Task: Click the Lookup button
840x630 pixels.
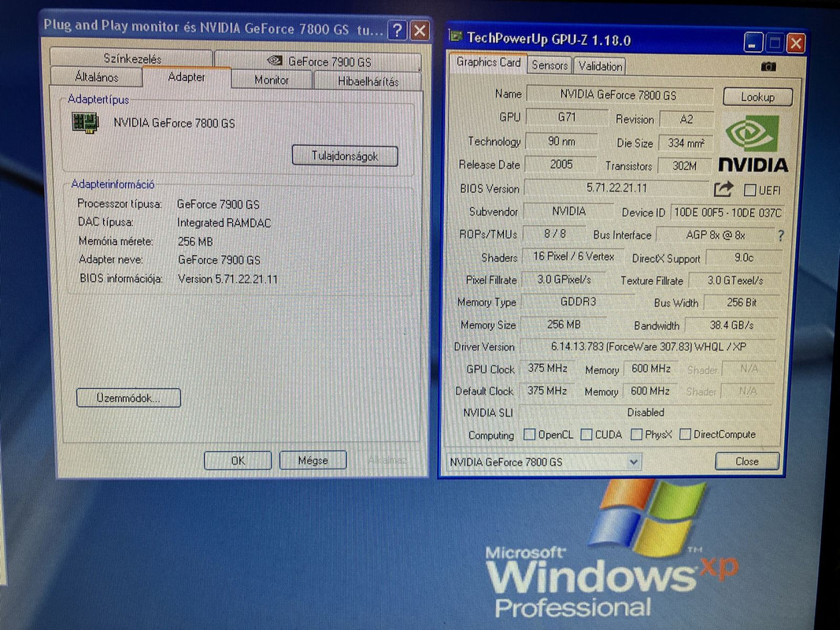Action: point(757,97)
